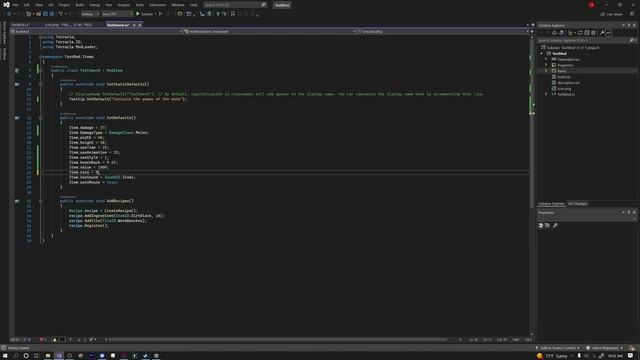The image size is (640, 360).
Task: Click the bookmark toolbar icon
Action: pos(233,14)
